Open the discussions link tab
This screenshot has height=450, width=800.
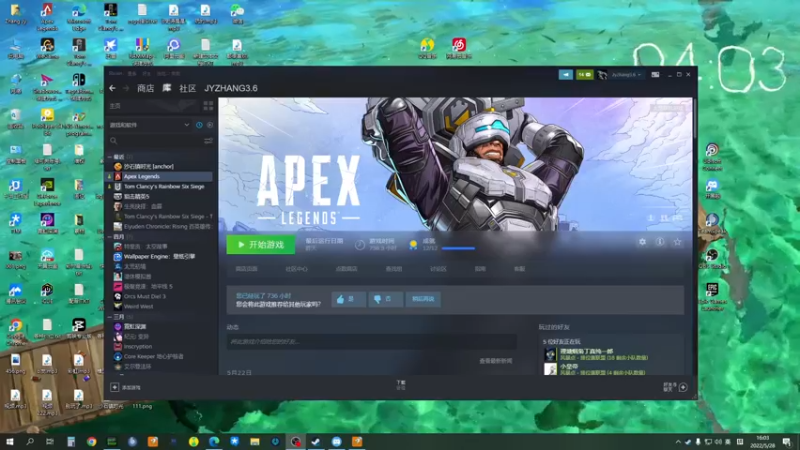coord(438,269)
